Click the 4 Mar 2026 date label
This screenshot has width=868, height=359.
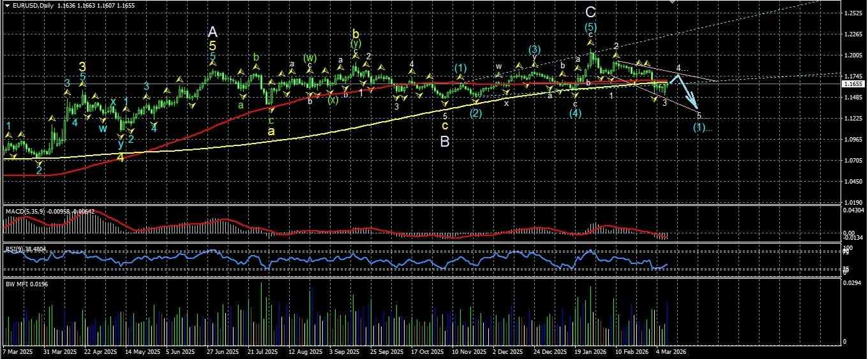671,351
